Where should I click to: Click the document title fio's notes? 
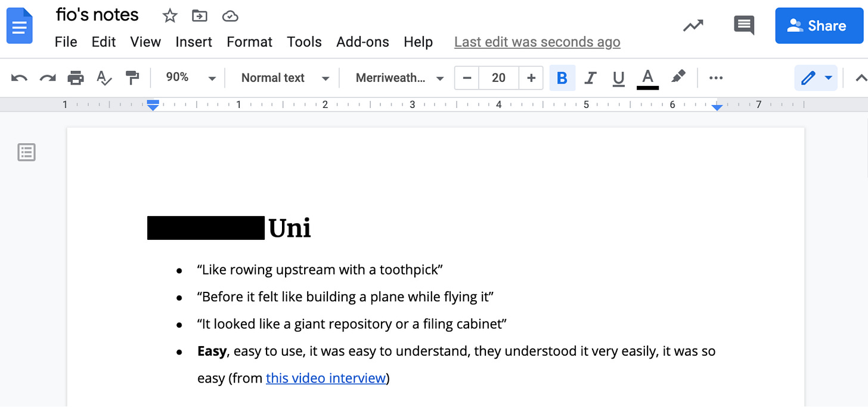point(97,15)
